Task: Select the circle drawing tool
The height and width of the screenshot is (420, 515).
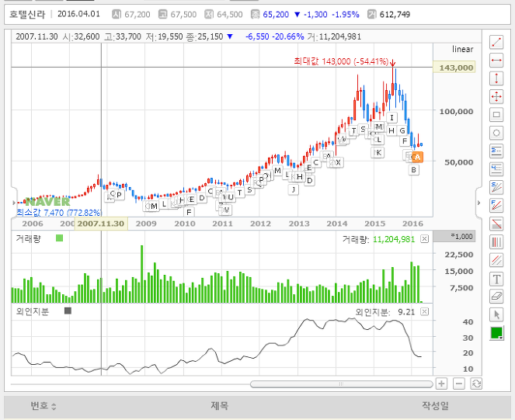Action: [x=496, y=133]
